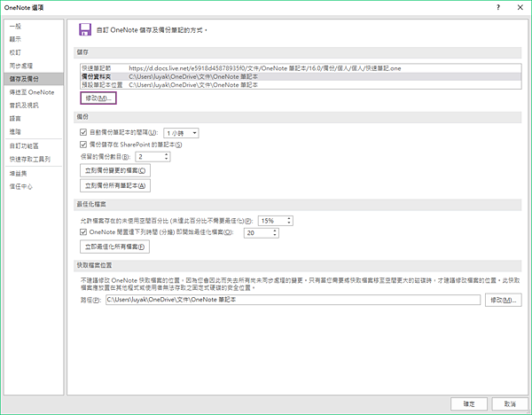
Task: Click the idle minutes field showing 20
Action: (258, 233)
